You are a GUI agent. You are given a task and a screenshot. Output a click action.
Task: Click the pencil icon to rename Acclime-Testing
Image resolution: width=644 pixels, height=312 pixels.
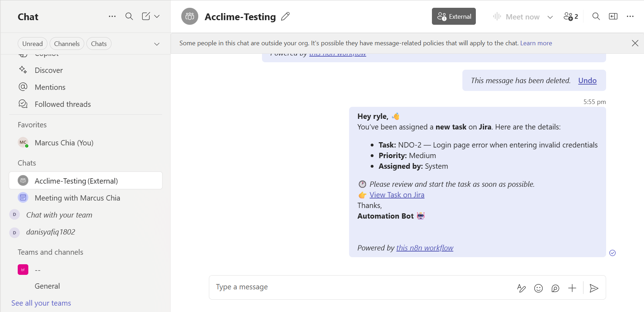pyautogui.click(x=285, y=17)
